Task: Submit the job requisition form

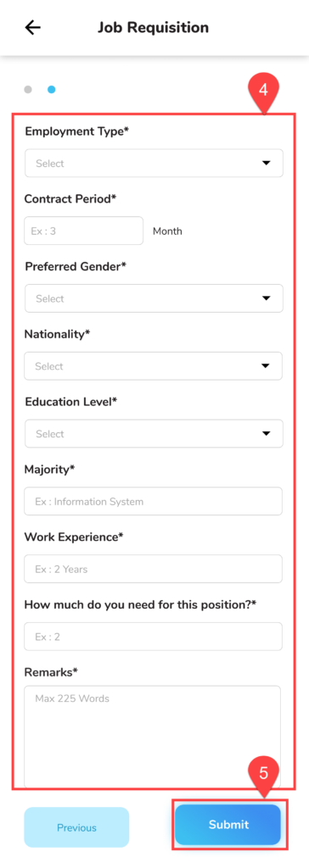Action: (x=228, y=824)
